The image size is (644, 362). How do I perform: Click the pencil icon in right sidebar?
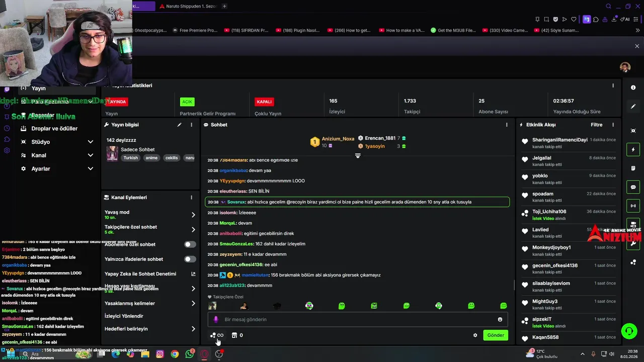(633, 106)
